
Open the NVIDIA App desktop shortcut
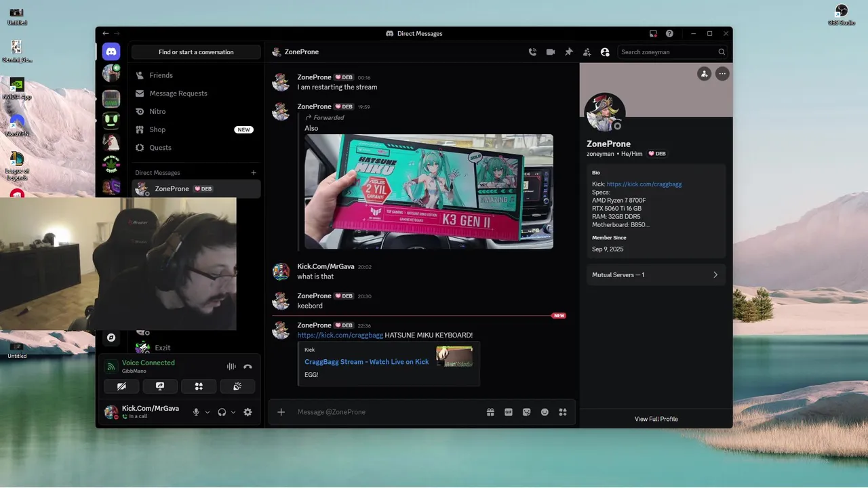[17, 89]
